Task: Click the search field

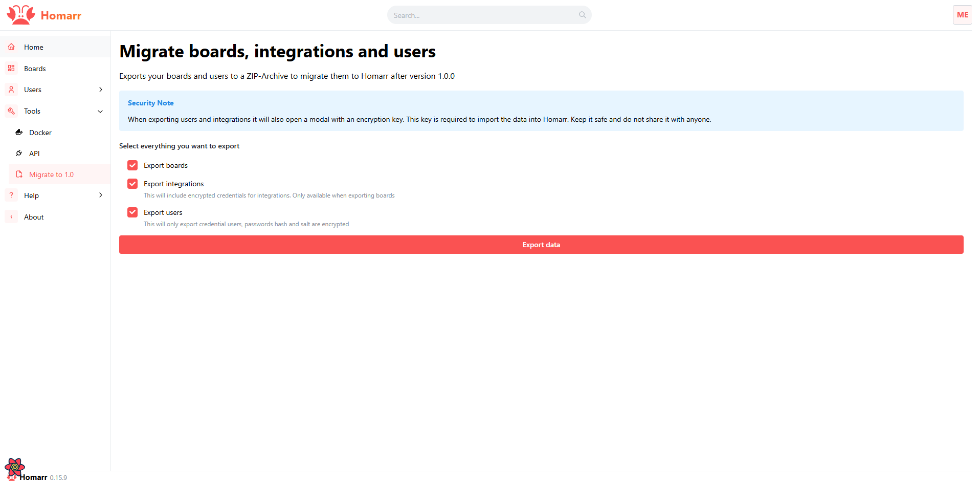Action: pyautogui.click(x=489, y=15)
